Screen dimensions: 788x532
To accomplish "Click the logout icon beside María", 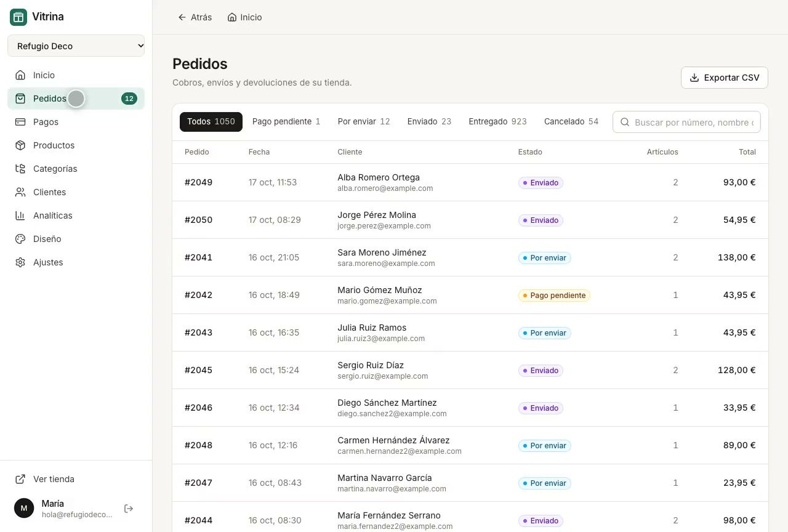I will pos(129,509).
